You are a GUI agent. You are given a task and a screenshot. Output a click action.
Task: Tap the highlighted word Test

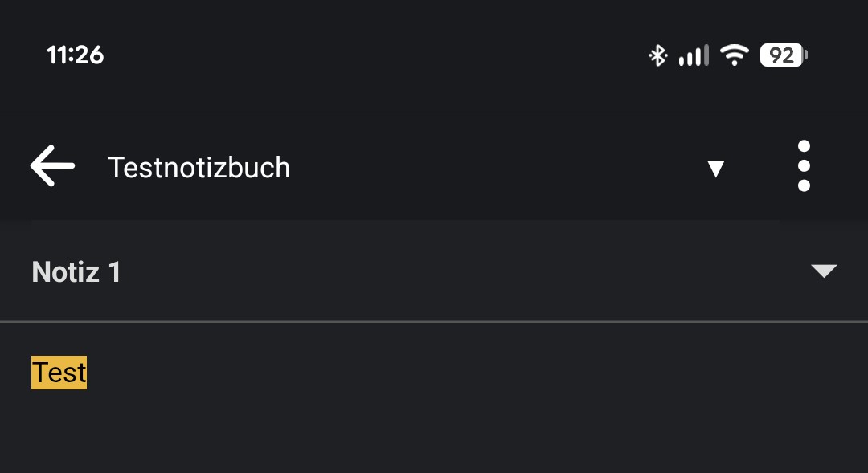(x=59, y=373)
